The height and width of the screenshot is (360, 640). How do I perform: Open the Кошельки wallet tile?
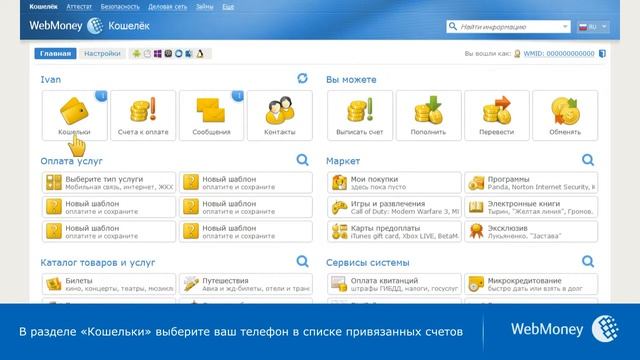tap(75, 116)
